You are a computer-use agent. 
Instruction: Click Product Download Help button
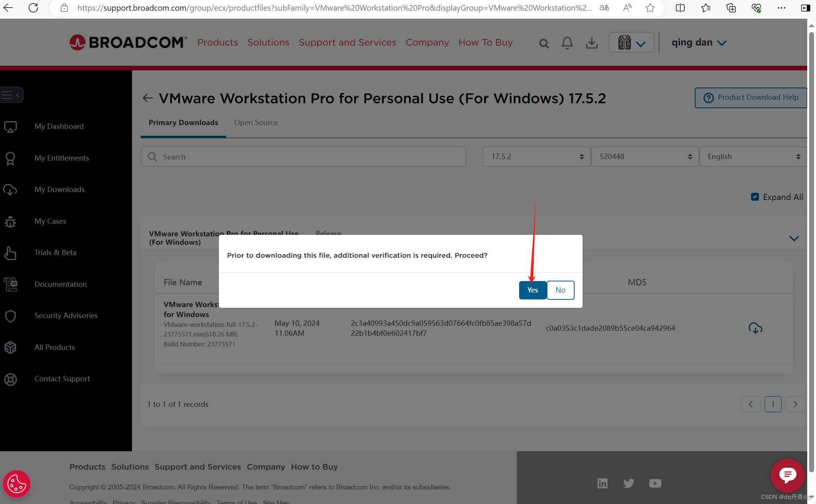[x=751, y=98]
